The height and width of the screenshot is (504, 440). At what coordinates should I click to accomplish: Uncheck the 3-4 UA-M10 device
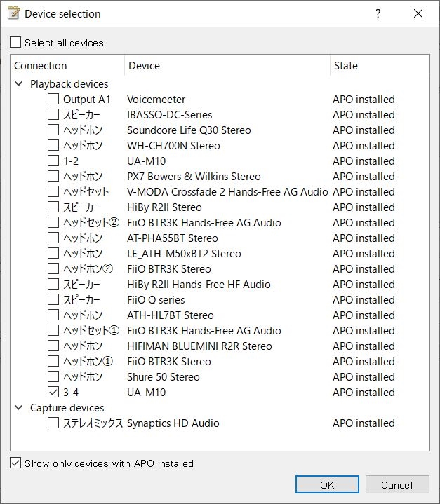[x=53, y=393]
